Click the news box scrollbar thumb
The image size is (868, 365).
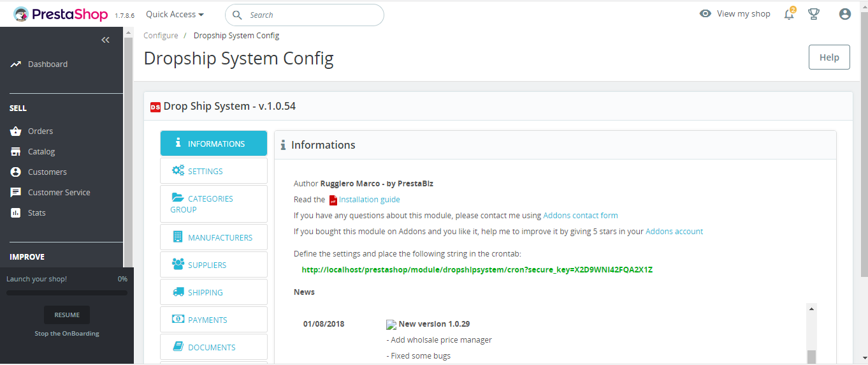(x=811, y=357)
